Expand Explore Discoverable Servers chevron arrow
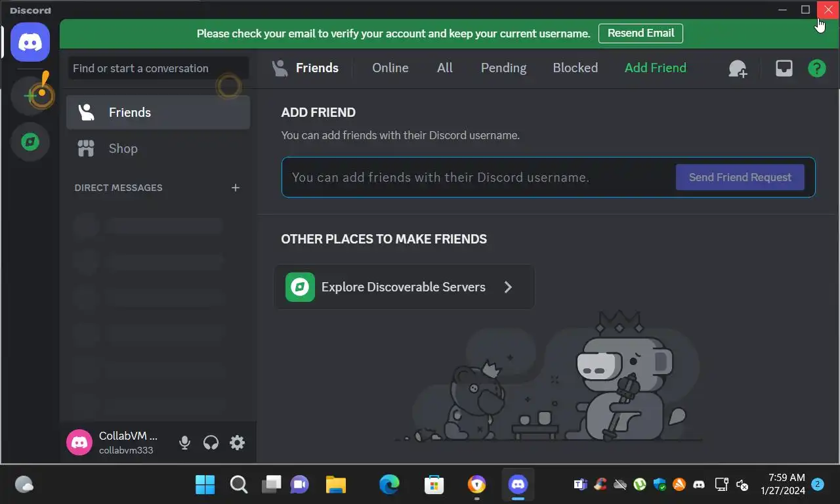840x504 pixels. [x=508, y=287]
